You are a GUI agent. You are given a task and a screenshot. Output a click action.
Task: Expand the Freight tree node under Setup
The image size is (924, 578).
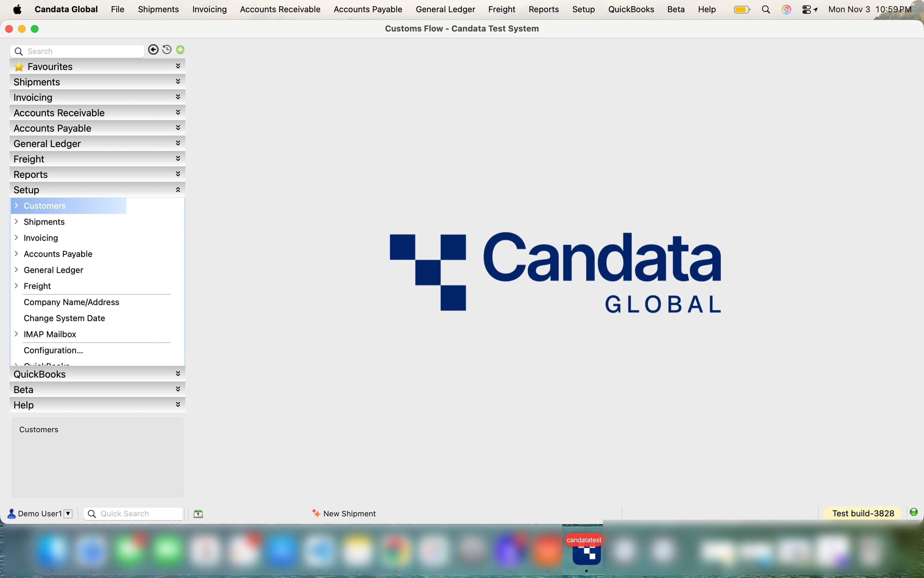click(16, 286)
